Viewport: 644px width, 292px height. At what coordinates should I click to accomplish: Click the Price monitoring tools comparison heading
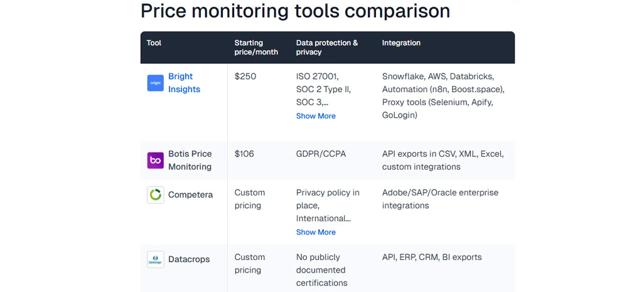point(295,11)
